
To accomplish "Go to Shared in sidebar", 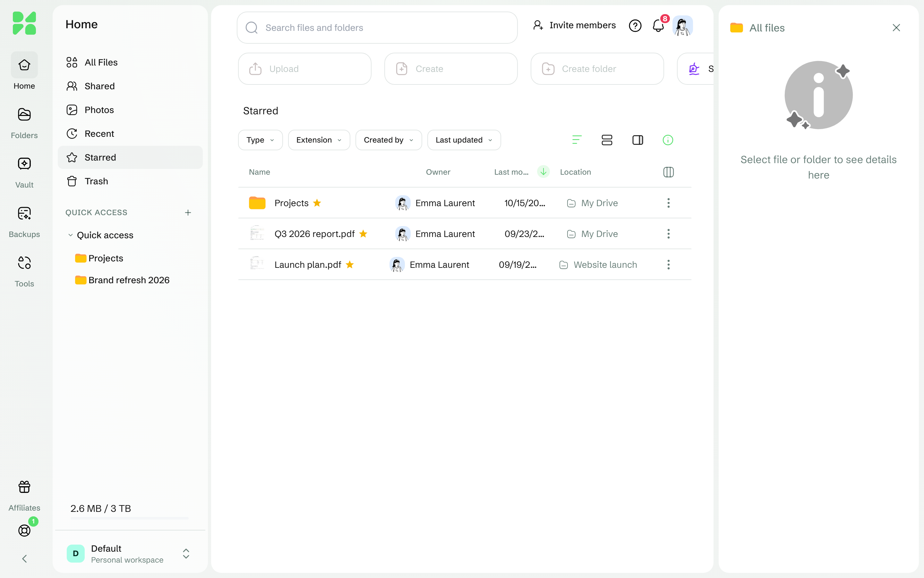I will 130,86.
